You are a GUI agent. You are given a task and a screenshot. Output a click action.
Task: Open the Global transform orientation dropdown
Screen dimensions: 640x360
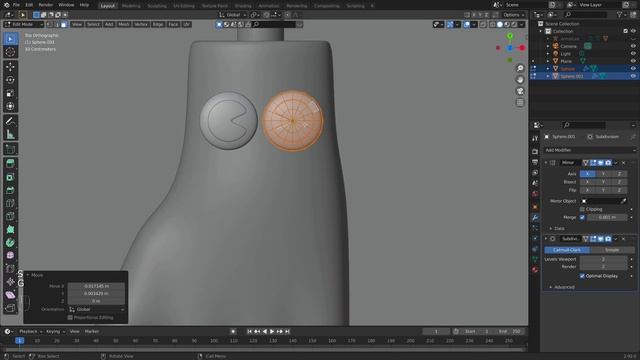(x=233, y=15)
